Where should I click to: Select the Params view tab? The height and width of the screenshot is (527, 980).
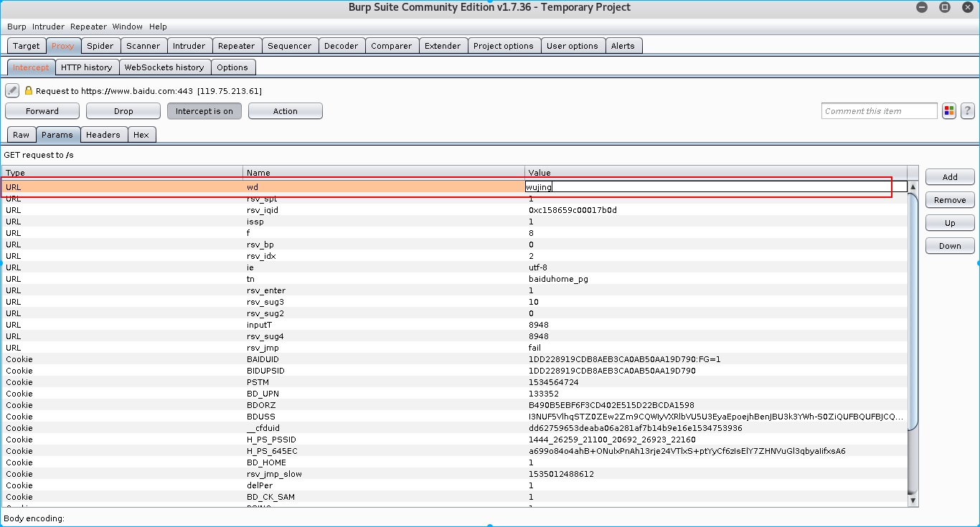click(57, 135)
